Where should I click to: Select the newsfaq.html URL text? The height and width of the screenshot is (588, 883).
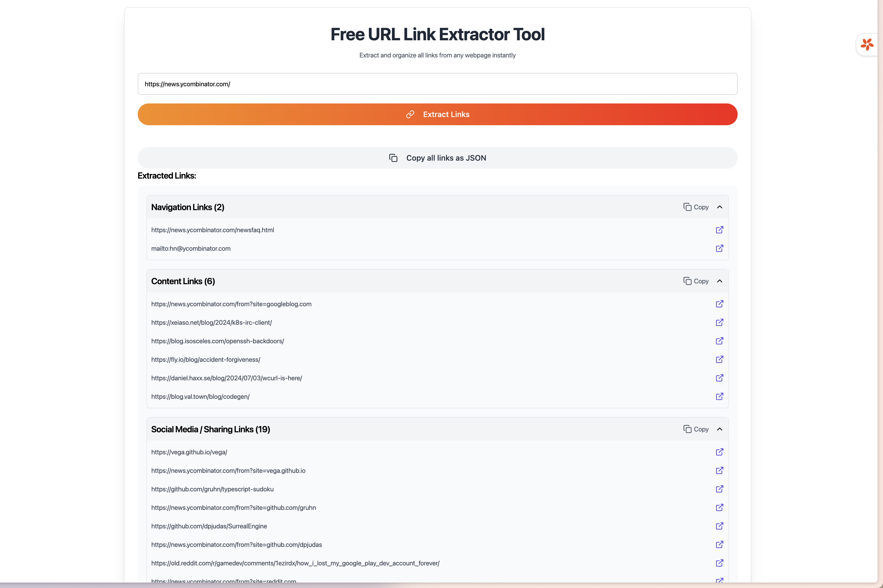[213, 230]
